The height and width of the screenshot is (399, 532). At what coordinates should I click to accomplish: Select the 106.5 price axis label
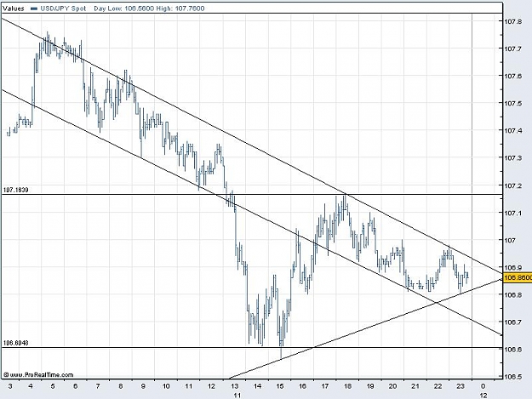coord(512,377)
